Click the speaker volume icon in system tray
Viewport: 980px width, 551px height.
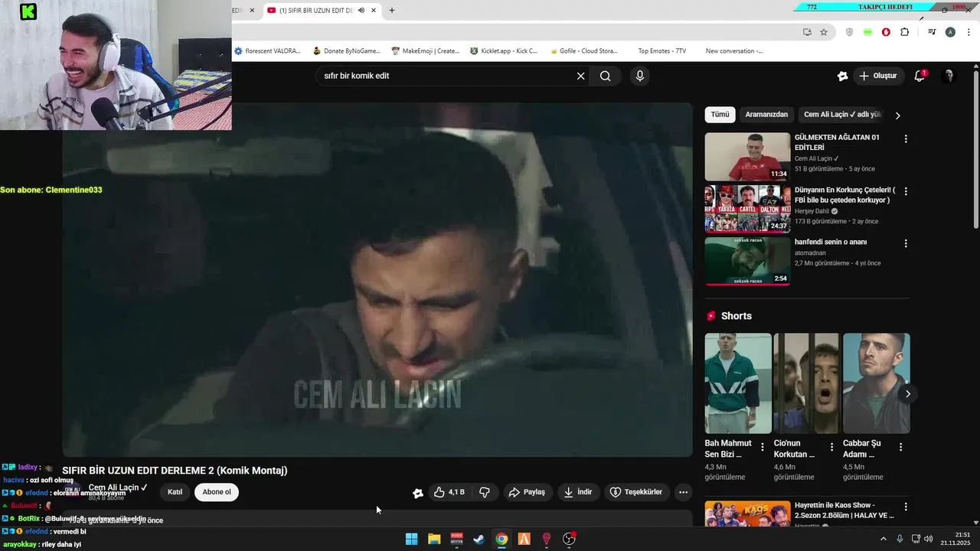(928, 539)
